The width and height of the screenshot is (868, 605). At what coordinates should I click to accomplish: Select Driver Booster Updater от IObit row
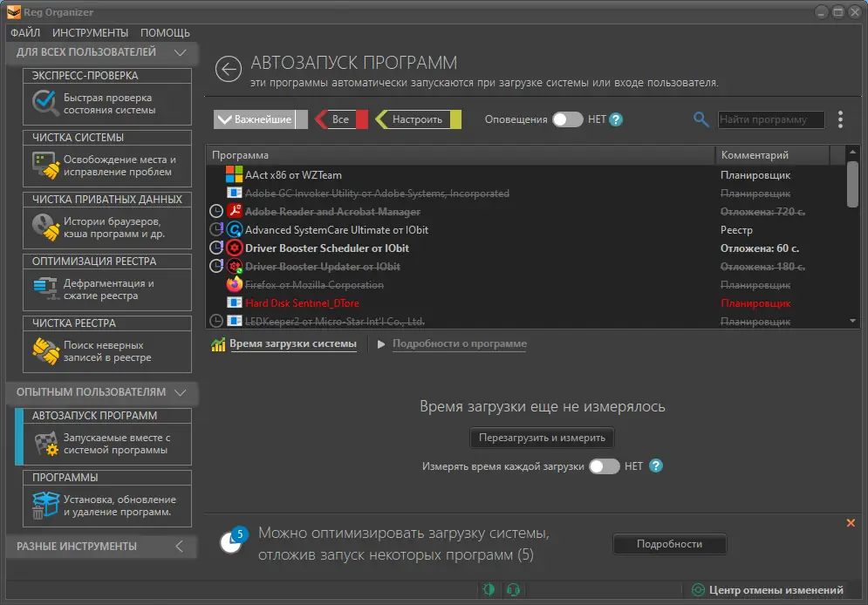pyautogui.click(x=526, y=266)
